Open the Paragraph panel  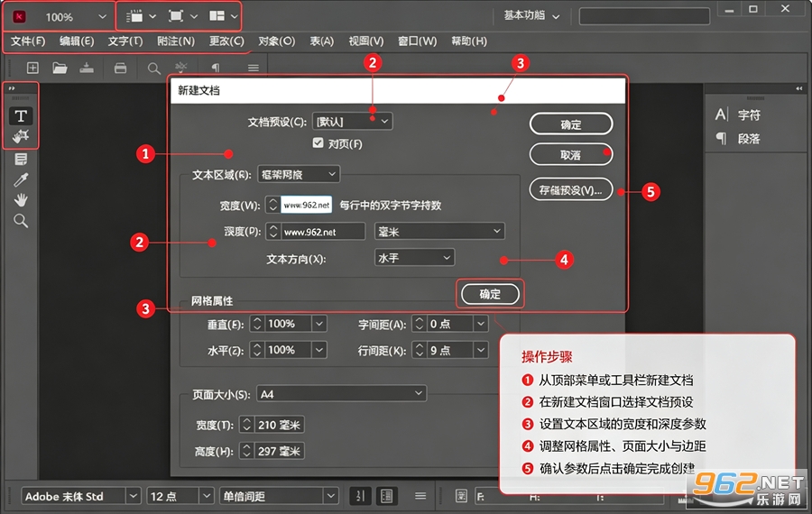[738, 139]
